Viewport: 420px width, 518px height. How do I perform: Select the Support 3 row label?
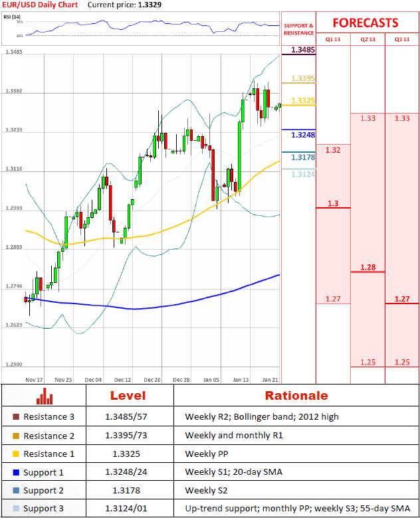[43, 509]
